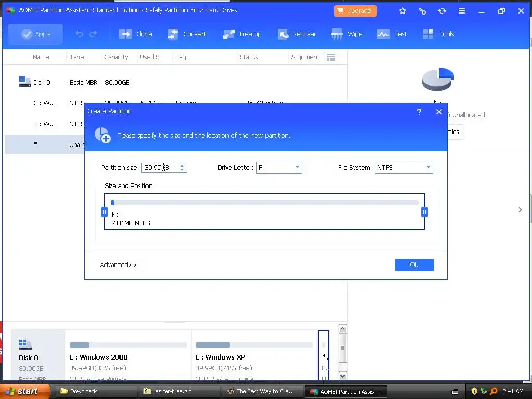Click the Disk 0 block in disk map
Image resolution: width=532 pixels, height=399 pixels.
tap(38, 355)
